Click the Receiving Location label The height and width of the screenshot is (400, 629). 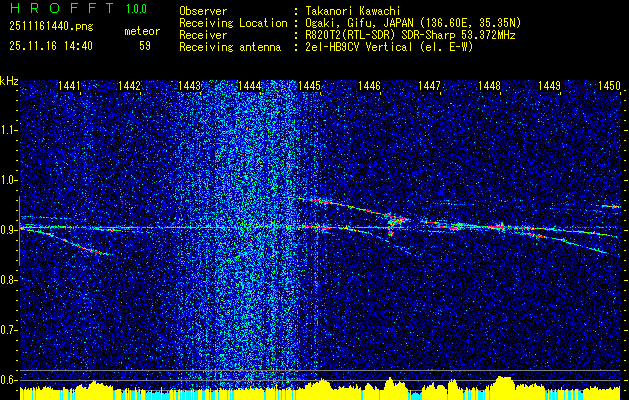pyautogui.click(x=233, y=23)
